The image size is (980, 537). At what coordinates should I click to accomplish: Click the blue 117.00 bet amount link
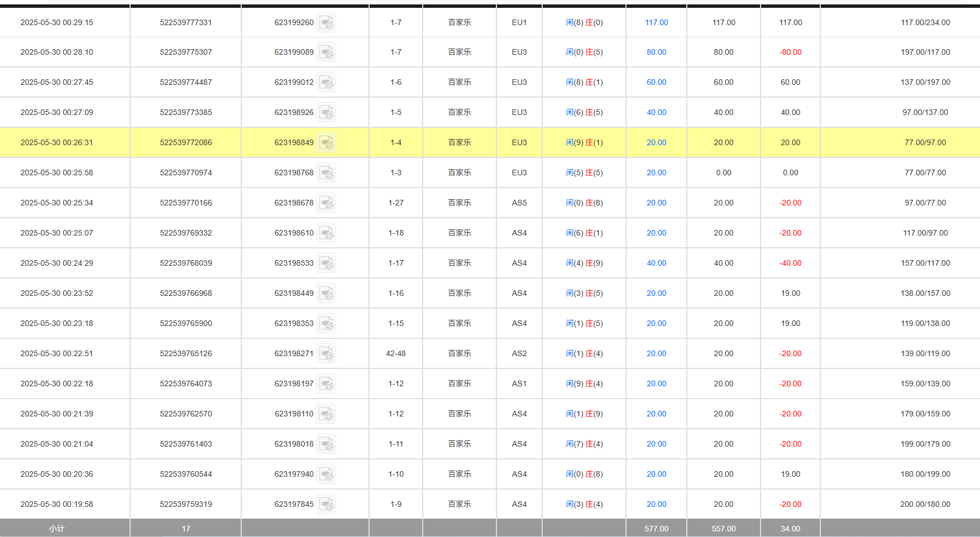(x=656, y=23)
